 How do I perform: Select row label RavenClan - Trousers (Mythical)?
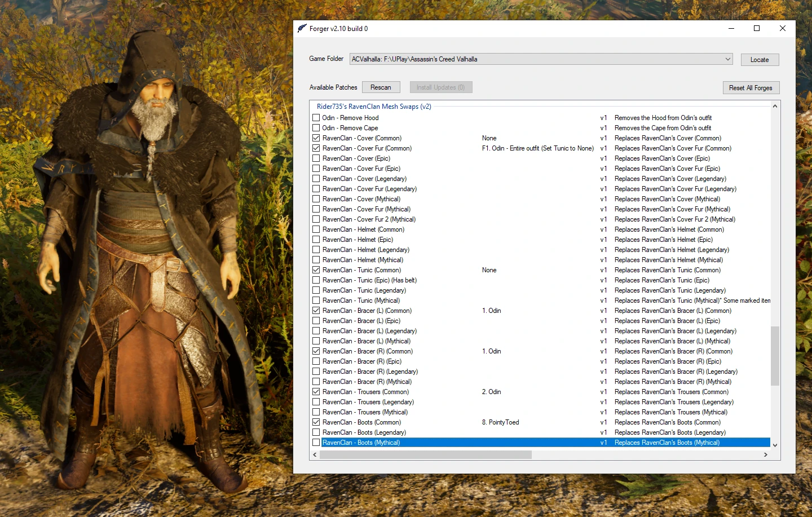(365, 412)
